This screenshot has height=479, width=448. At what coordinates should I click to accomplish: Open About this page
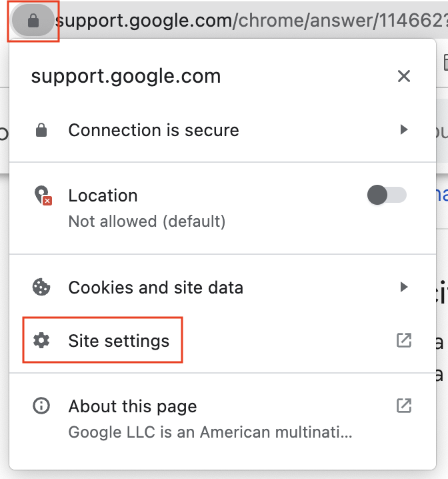(132, 406)
